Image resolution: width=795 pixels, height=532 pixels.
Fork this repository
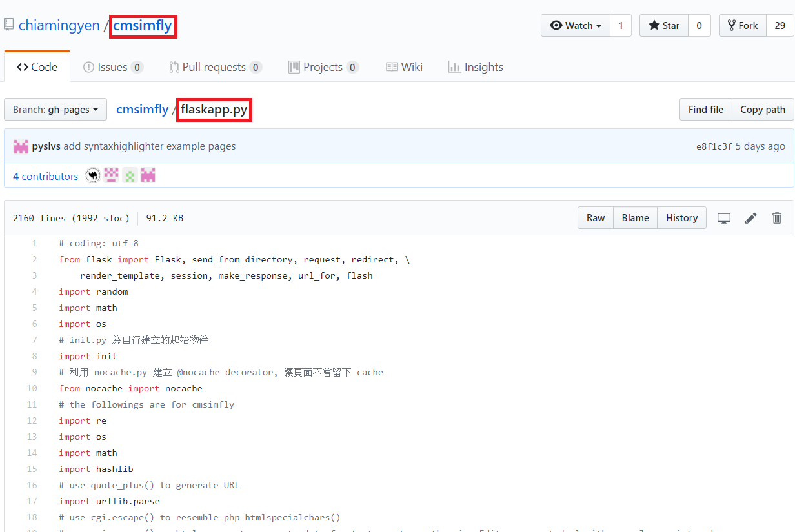coord(743,26)
